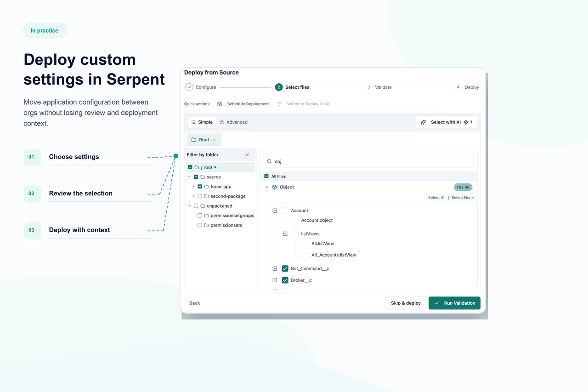Screen dimensions: 588x392
Task: Go to the Validate step
Action: tap(379, 87)
